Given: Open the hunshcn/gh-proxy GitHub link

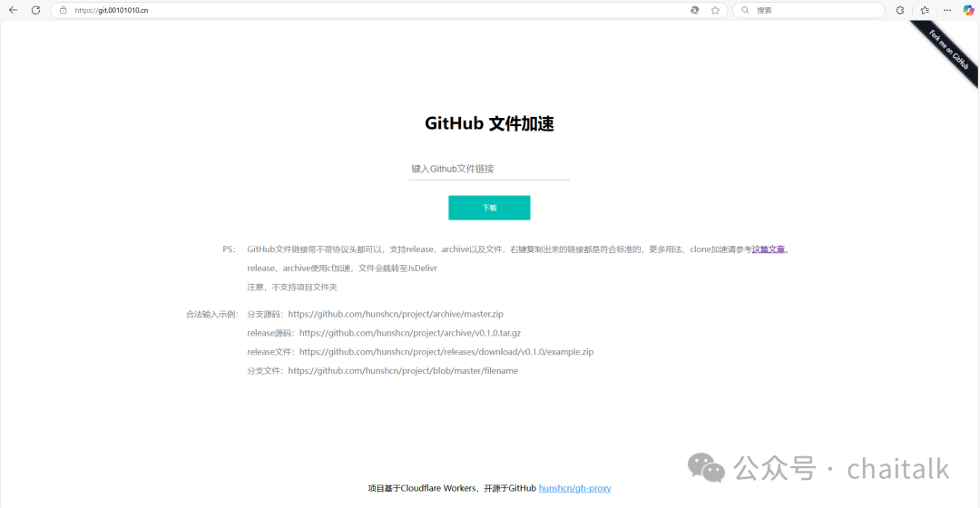Looking at the screenshot, I should click(x=574, y=488).
